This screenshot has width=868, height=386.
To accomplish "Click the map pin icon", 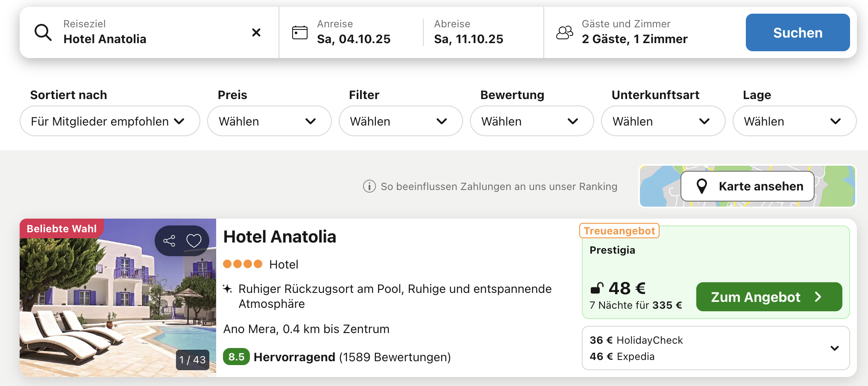I will [x=701, y=186].
